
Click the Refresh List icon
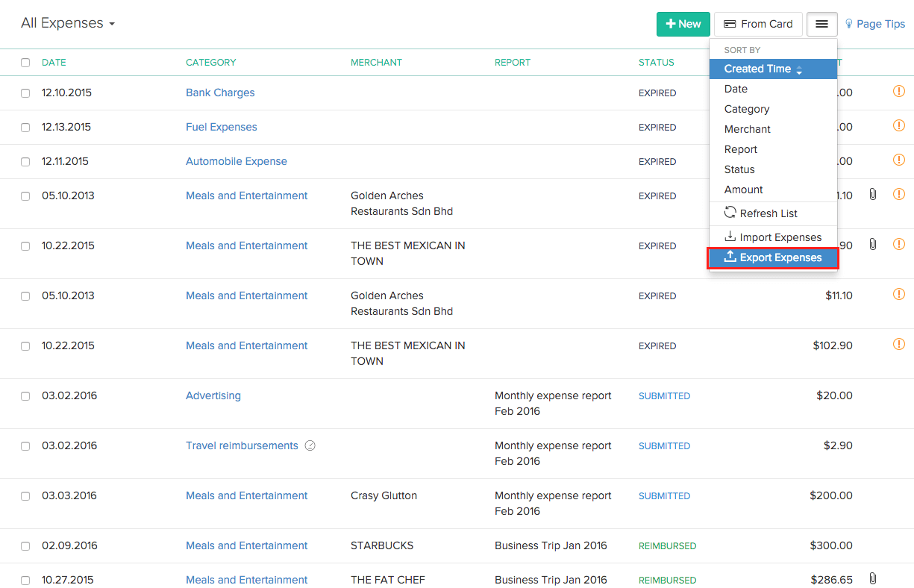click(730, 213)
